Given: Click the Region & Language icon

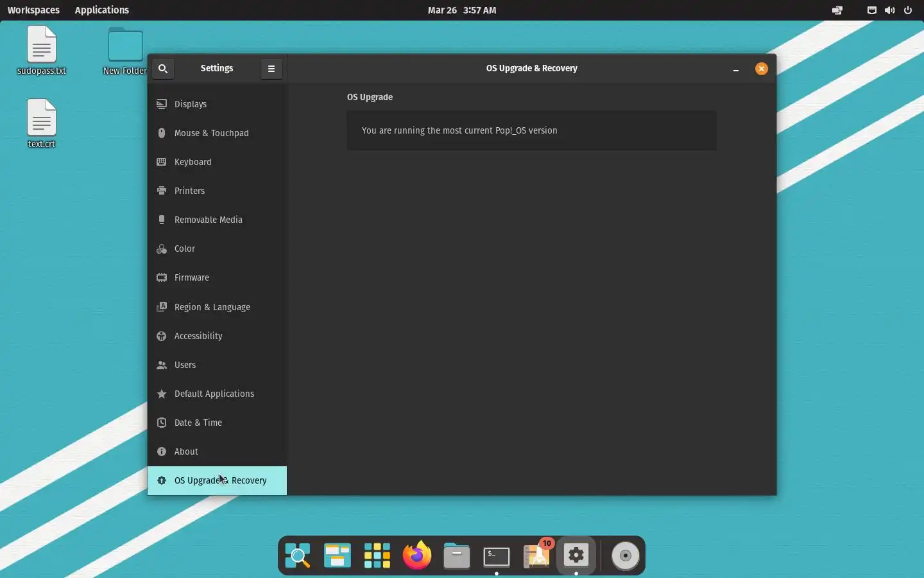Looking at the screenshot, I should point(162,307).
